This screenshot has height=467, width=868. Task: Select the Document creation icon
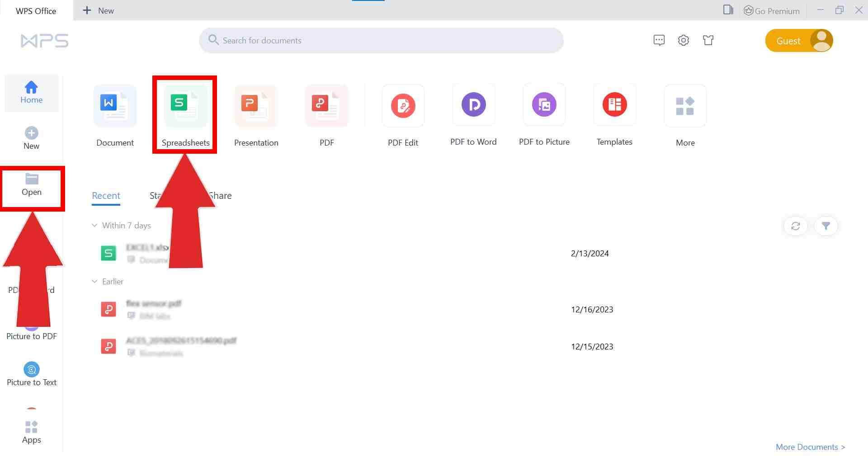(x=115, y=106)
